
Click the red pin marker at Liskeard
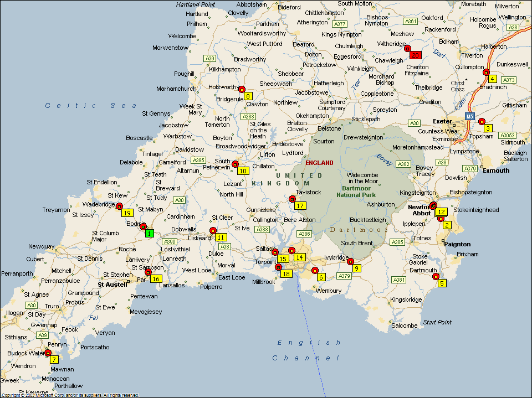(213, 230)
